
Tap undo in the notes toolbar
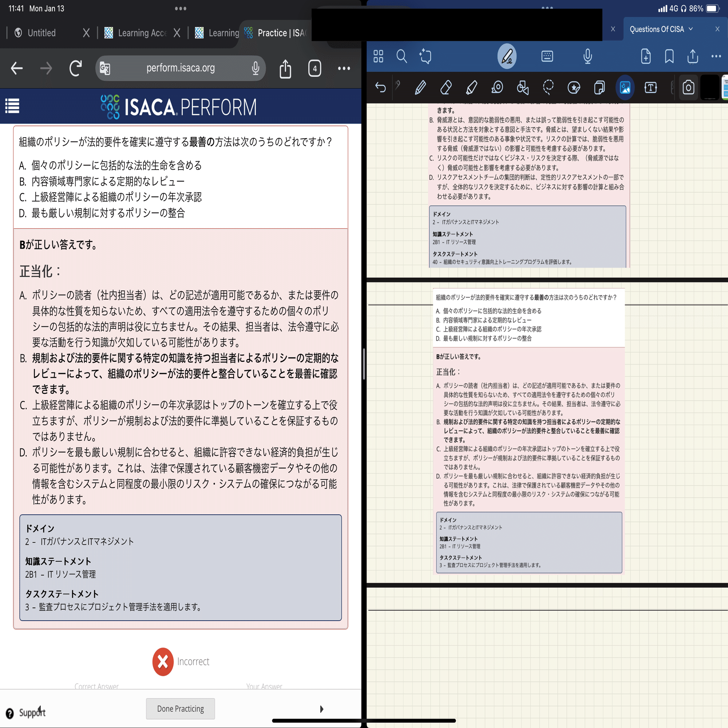coord(381,87)
